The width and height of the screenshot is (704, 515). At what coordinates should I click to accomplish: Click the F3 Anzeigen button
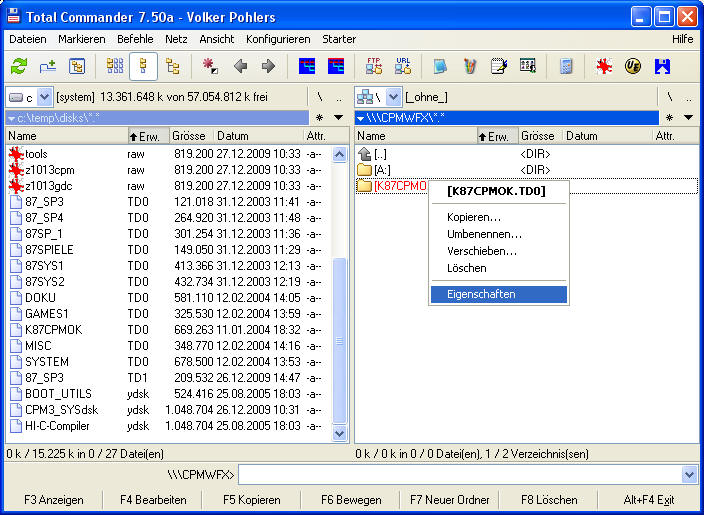pos(54,500)
